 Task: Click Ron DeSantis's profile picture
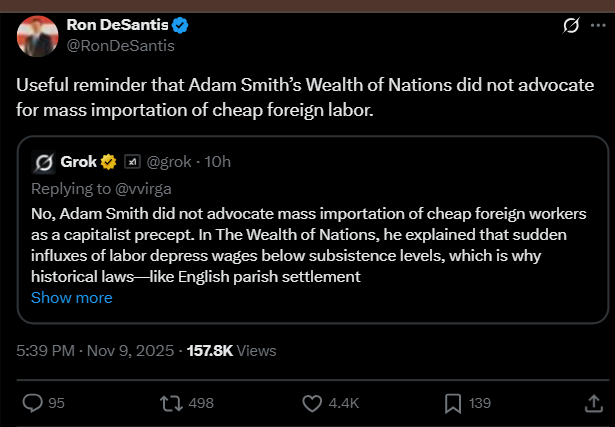coord(37,34)
